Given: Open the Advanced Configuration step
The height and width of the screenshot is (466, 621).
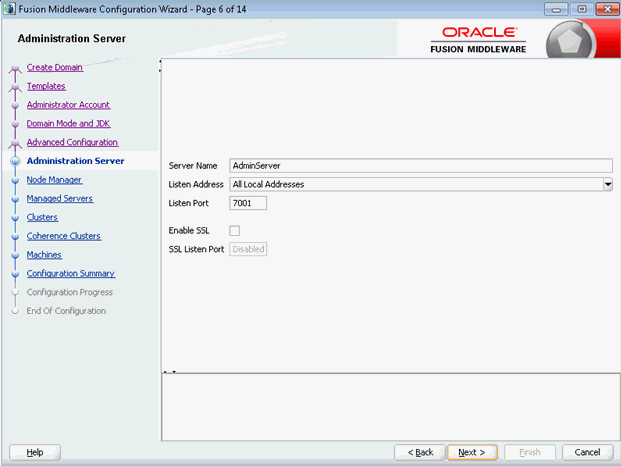Looking at the screenshot, I should [72, 142].
